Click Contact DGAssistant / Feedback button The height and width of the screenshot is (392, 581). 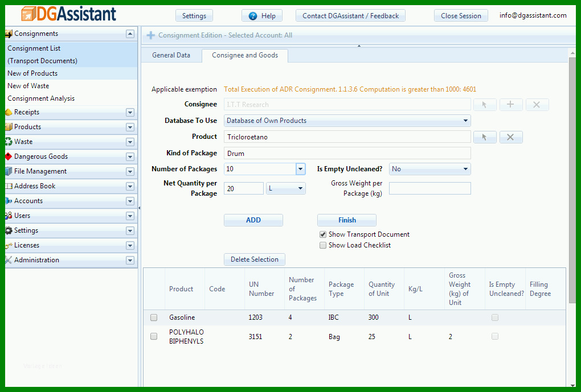point(350,15)
